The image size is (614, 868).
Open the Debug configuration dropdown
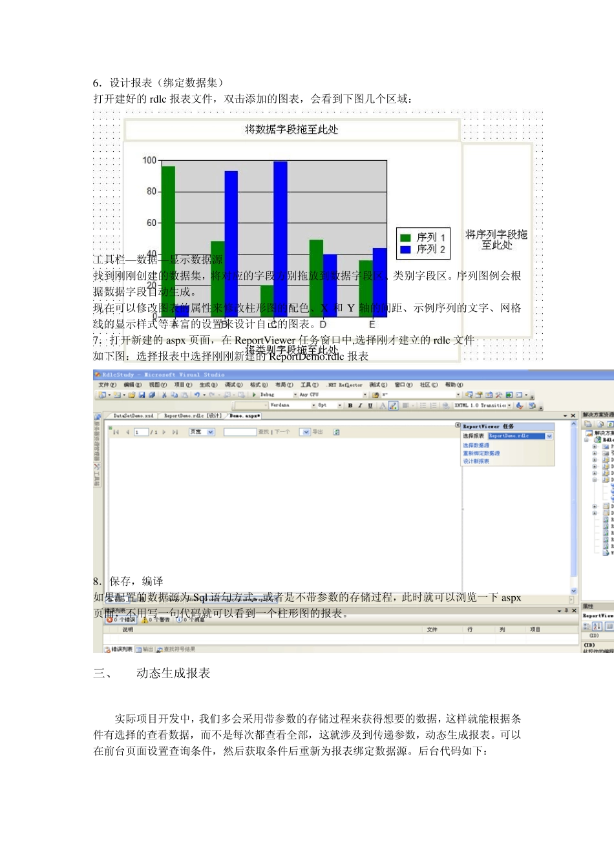[x=278, y=395]
